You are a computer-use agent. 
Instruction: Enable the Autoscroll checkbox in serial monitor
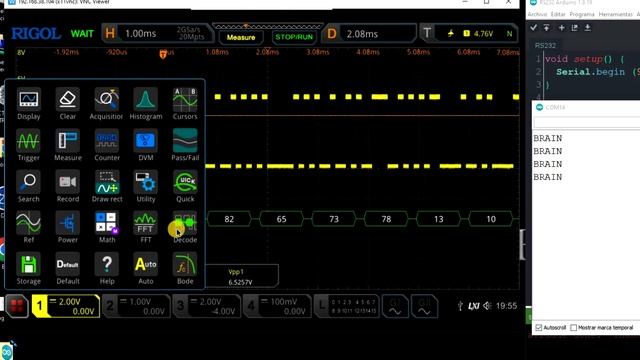(539, 328)
